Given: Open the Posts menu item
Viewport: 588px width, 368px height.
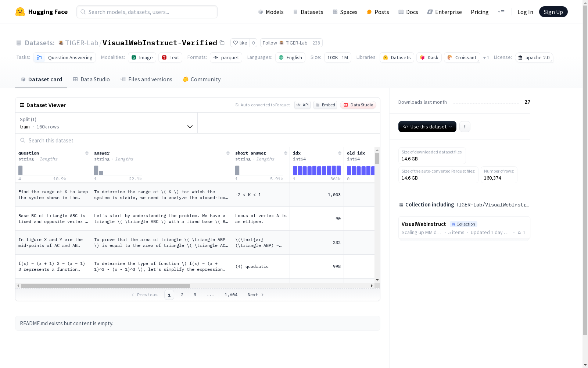Looking at the screenshot, I should click(x=378, y=12).
